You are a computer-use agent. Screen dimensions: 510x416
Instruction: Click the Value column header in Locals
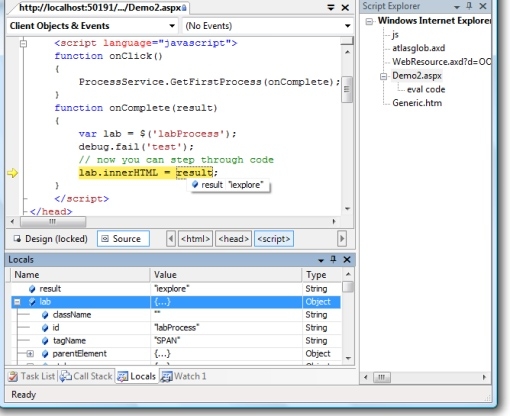point(226,275)
